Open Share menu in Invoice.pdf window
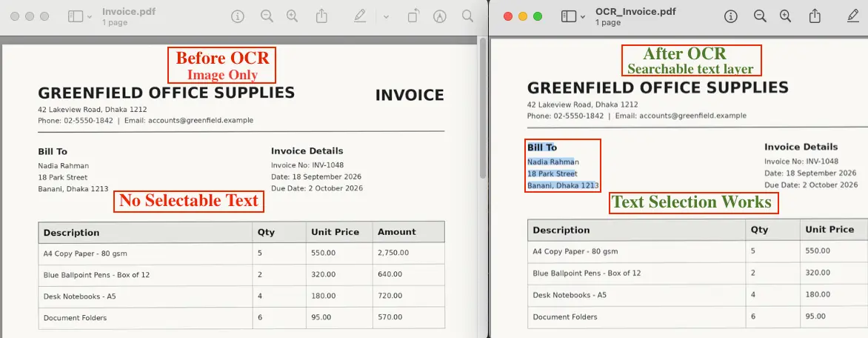This screenshot has height=338, width=868. (x=321, y=16)
